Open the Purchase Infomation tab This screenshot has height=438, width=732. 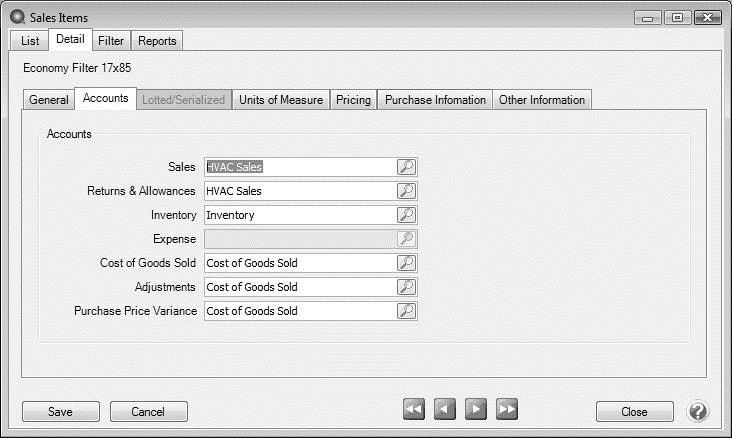point(435,100)
